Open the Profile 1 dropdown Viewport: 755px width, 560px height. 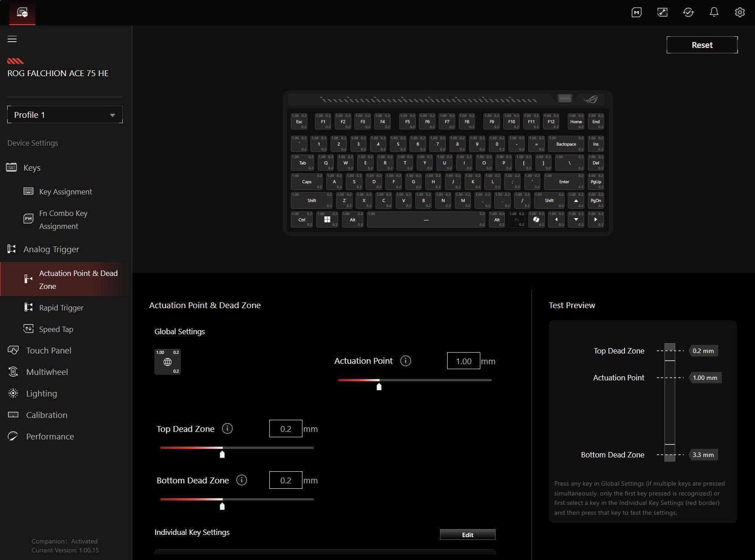tap(65, 115)
